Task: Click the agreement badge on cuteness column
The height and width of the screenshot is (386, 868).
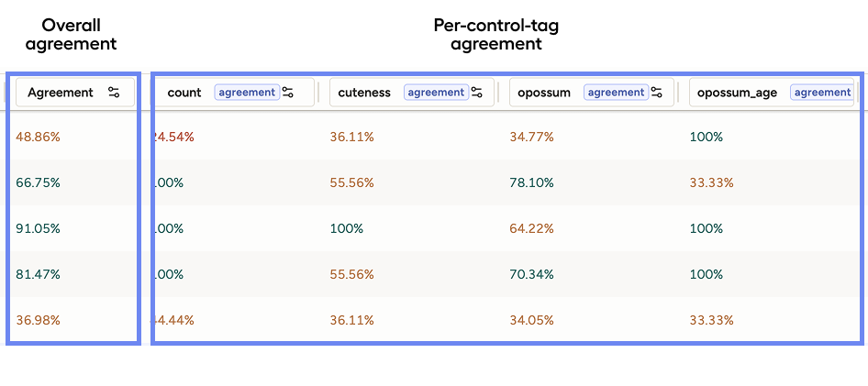Action: pyautogui.click(x=436, y=93)
